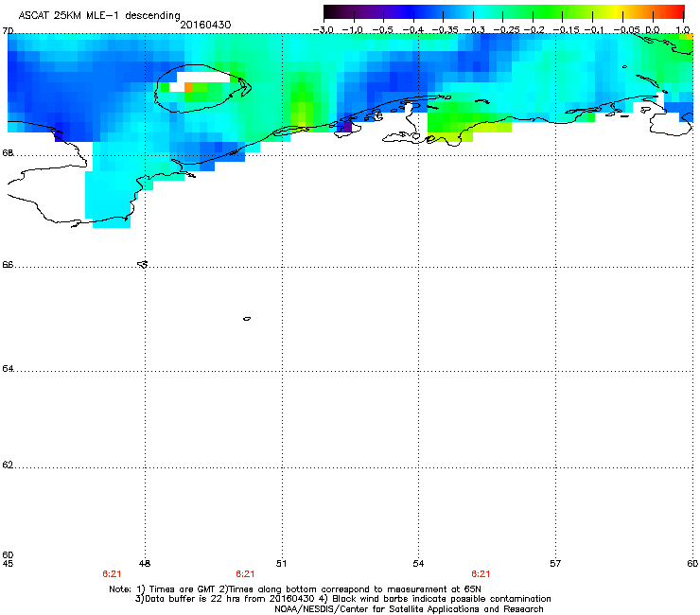Click the orange pixel inside the oval island
Viewport: 700px width, 615px height.
click(188, 87)
